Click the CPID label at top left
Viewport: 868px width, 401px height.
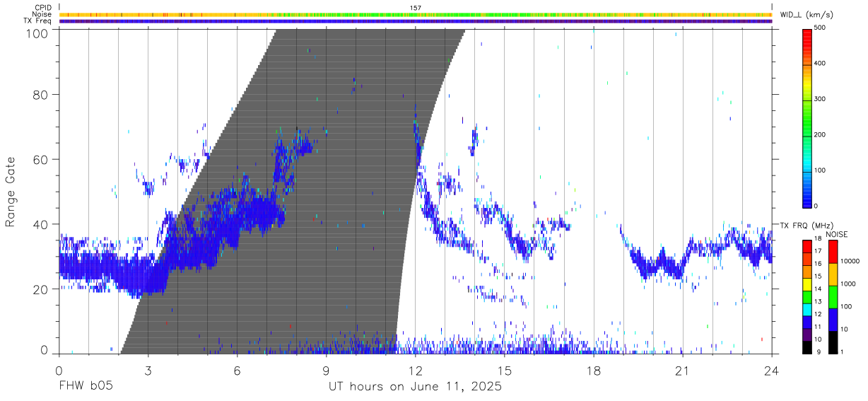(x=42, y=8)
